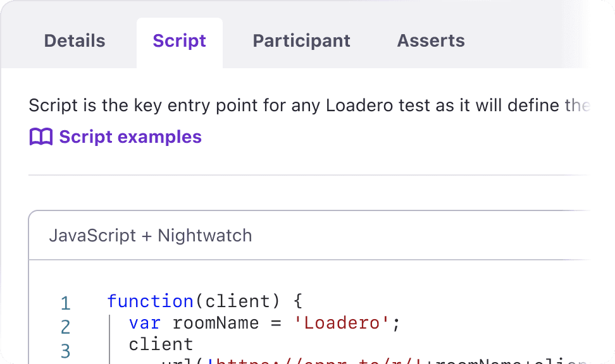
Task: Go to the Asserts tab
Action: (x=431, y=41)
